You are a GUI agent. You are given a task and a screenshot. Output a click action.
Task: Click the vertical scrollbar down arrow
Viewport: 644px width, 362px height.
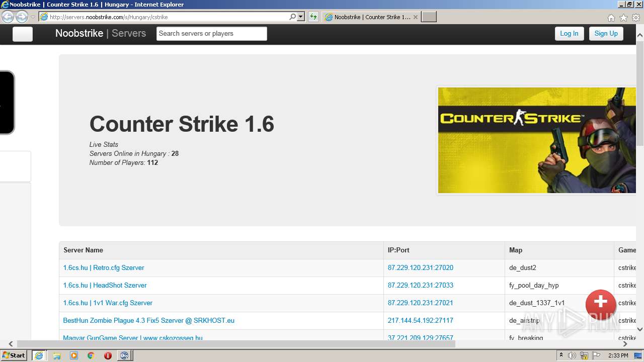click(640, 329)
